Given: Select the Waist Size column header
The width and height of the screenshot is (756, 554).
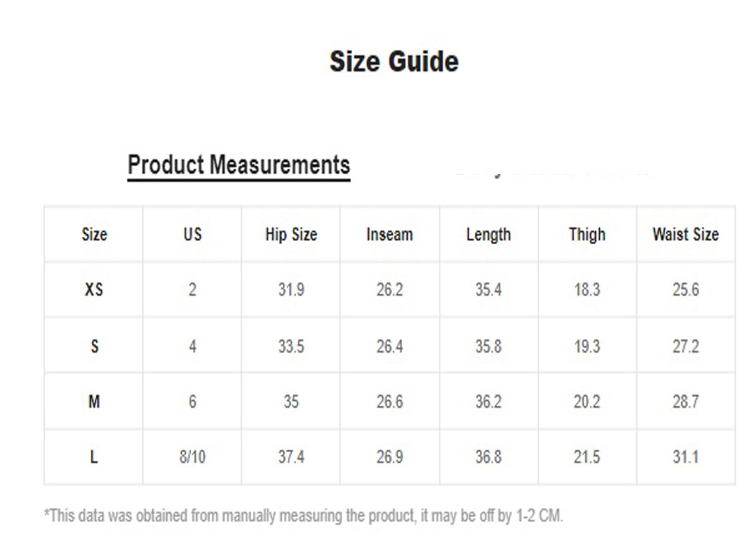Looking at the screenshot, I should [x=685, y=234].
